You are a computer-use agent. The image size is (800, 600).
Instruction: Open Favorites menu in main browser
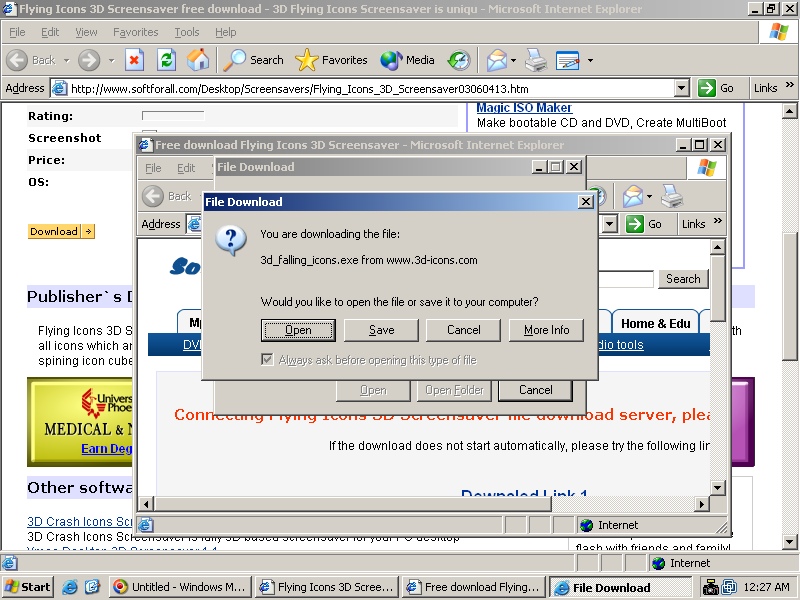click(136, 32)
